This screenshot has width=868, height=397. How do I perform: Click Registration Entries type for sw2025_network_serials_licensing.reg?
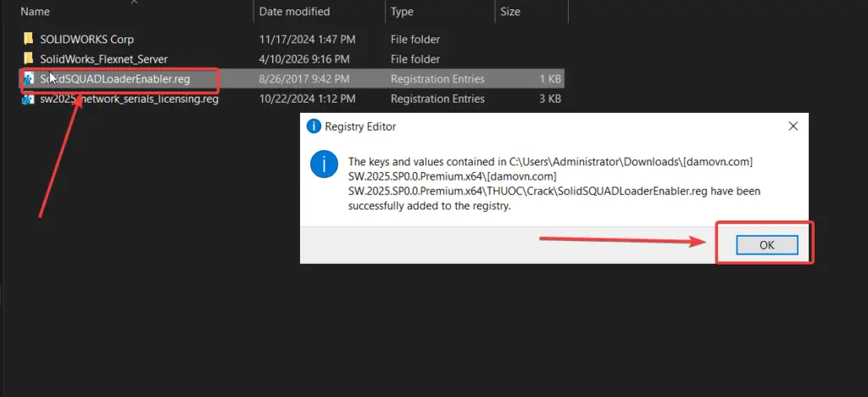coord(437,99)
